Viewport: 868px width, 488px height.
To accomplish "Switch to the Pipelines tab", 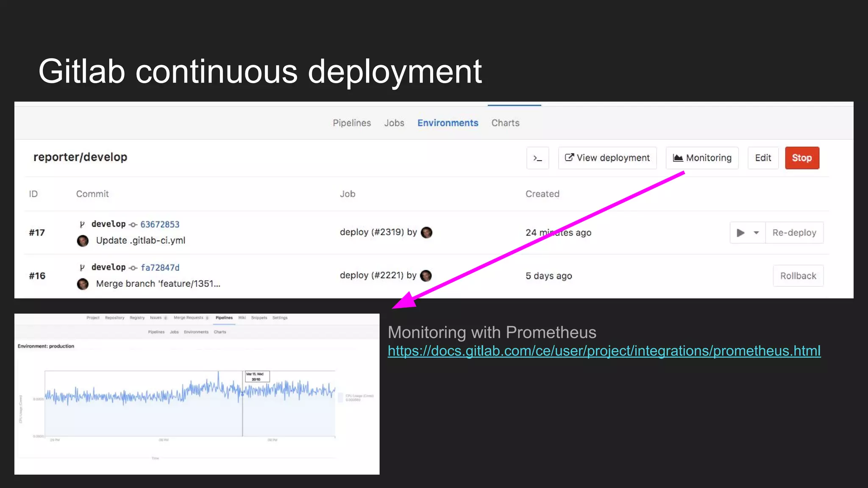I will coord(352,123).
